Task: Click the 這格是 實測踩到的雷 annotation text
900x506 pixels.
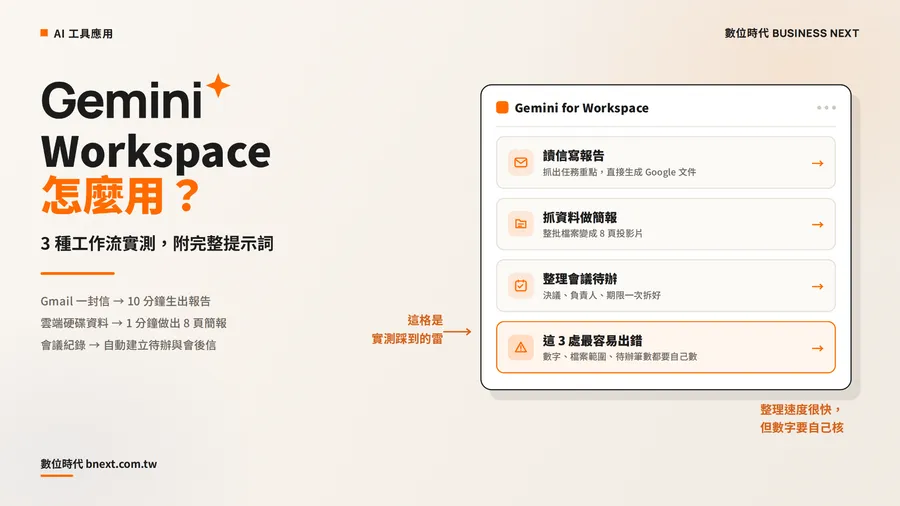Action: (408, 329)
